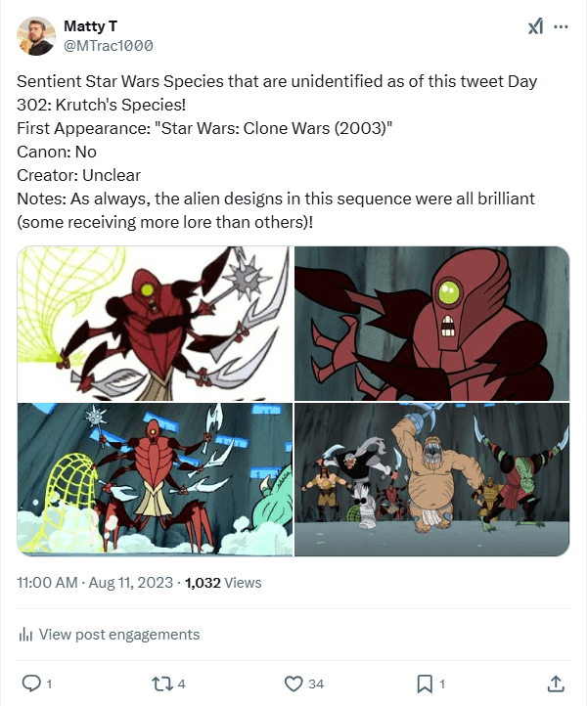Open Matty T's profile picture
The image size is (588, 706).
[x=36, y=35]
